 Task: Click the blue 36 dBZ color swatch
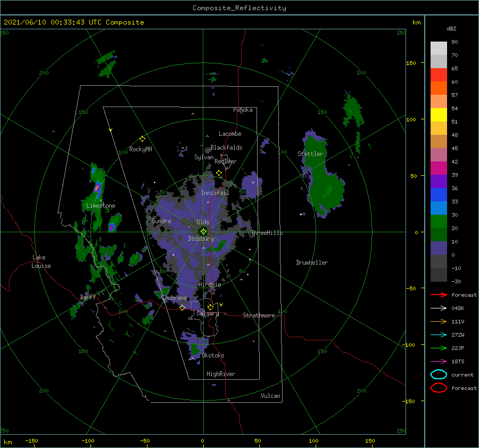click(439, 195)
